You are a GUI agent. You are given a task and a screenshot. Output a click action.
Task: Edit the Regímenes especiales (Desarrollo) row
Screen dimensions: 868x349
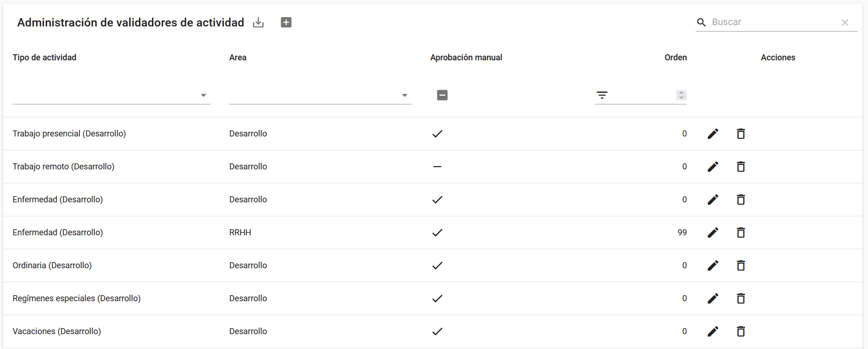pyautogui.click(x=713, y=298)
